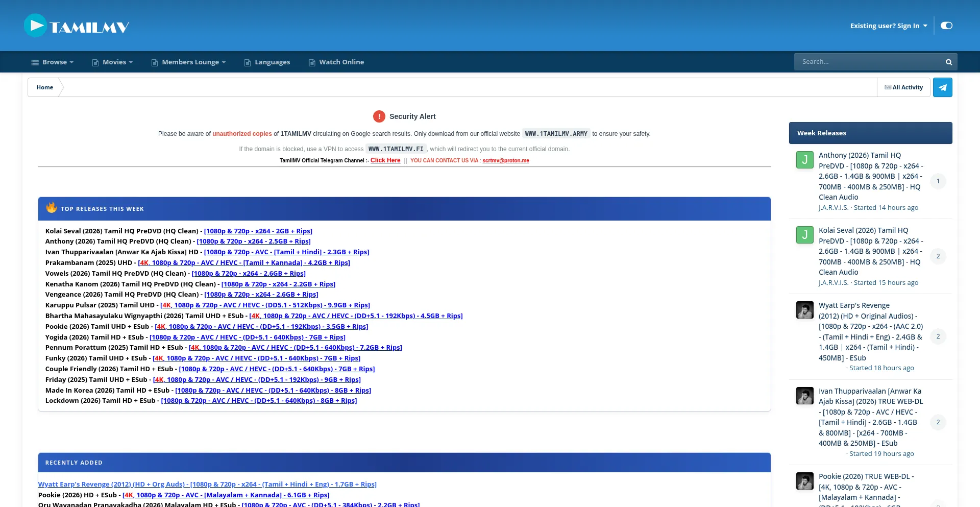
Task: Expand the Members Lounge menu
Action: (x=188, y=62)
